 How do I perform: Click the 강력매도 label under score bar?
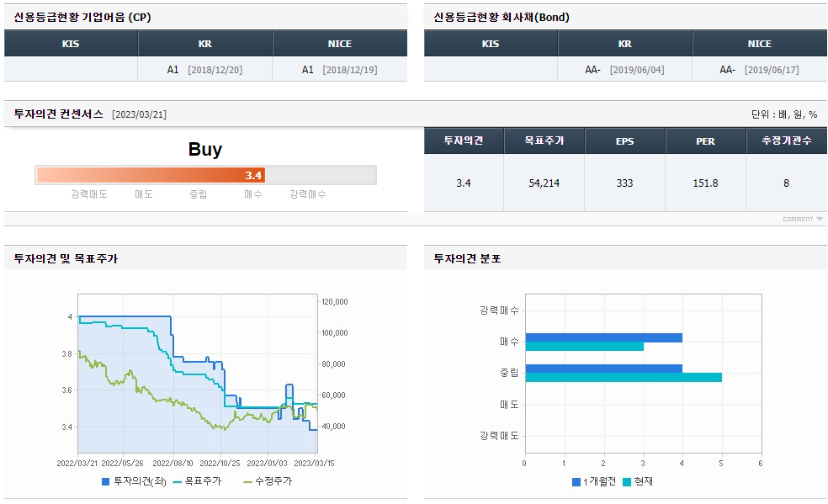point(88,194)
